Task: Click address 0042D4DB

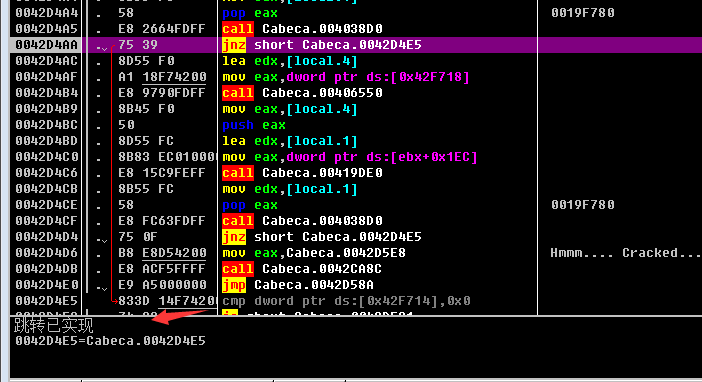Action: coord(47,269)
